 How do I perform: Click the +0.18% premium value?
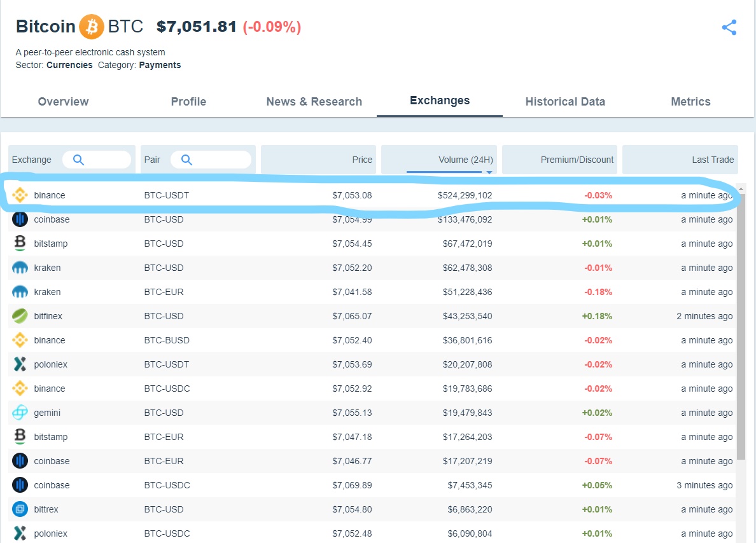[x=597, y=316]
